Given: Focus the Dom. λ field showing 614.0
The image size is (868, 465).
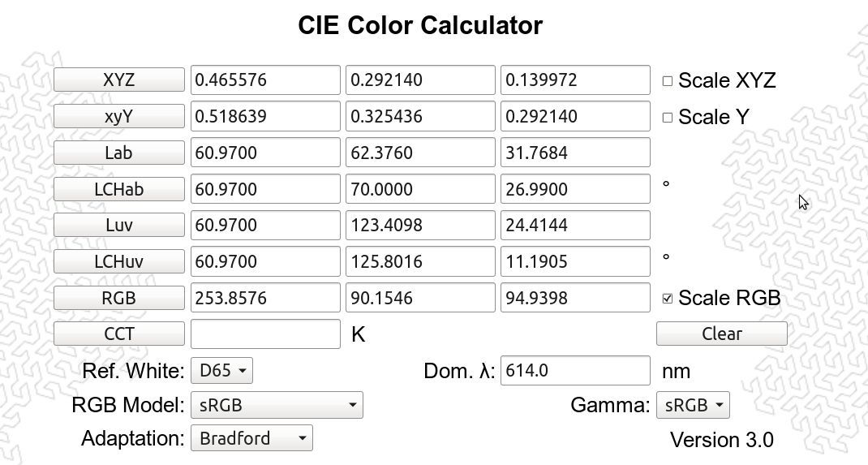Looking at the screenshot, I should click(x=575, y=370).
